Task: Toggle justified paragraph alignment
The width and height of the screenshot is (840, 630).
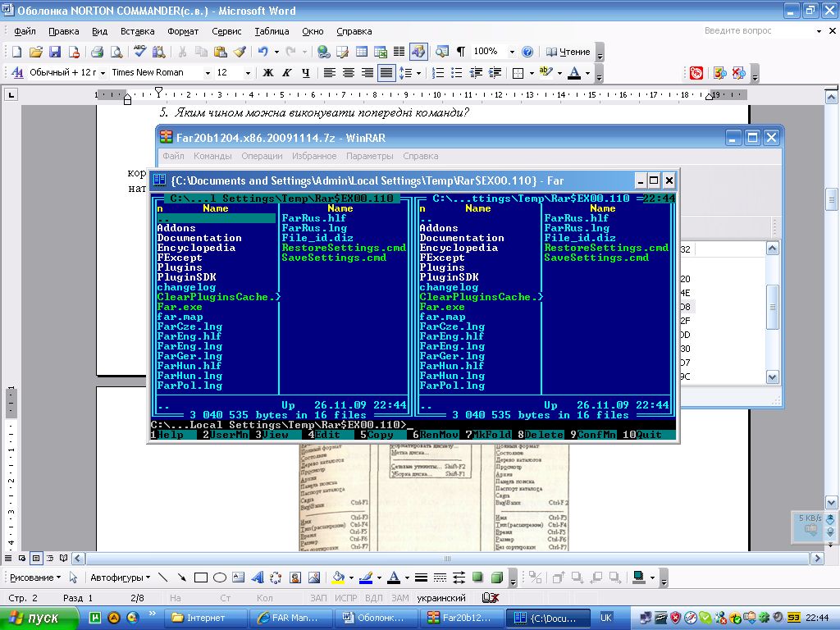Action: coord(386,72)
